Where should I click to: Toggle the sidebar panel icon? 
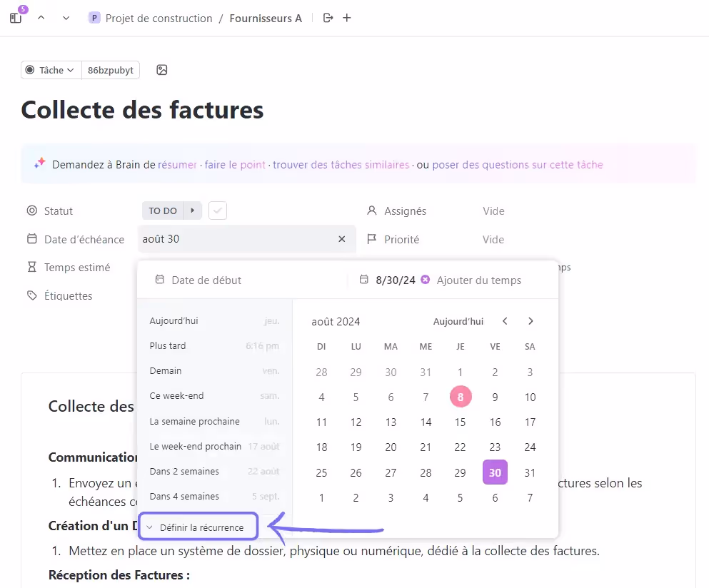[16, 18]
